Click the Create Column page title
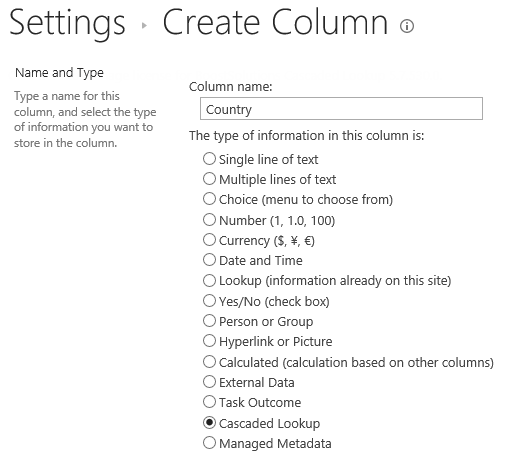Image resolution: width=513 pixels, height=457 pixels. (275, 22)
